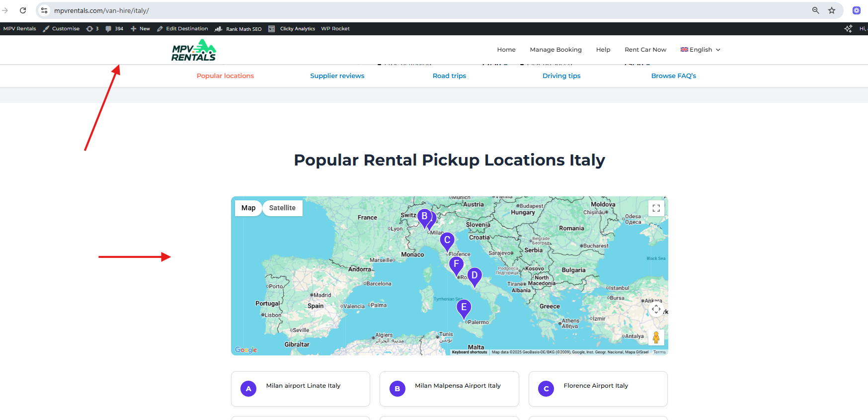Open the New content menu in admin bar
Screen dimensions: 868x420
tap(140, 29)
